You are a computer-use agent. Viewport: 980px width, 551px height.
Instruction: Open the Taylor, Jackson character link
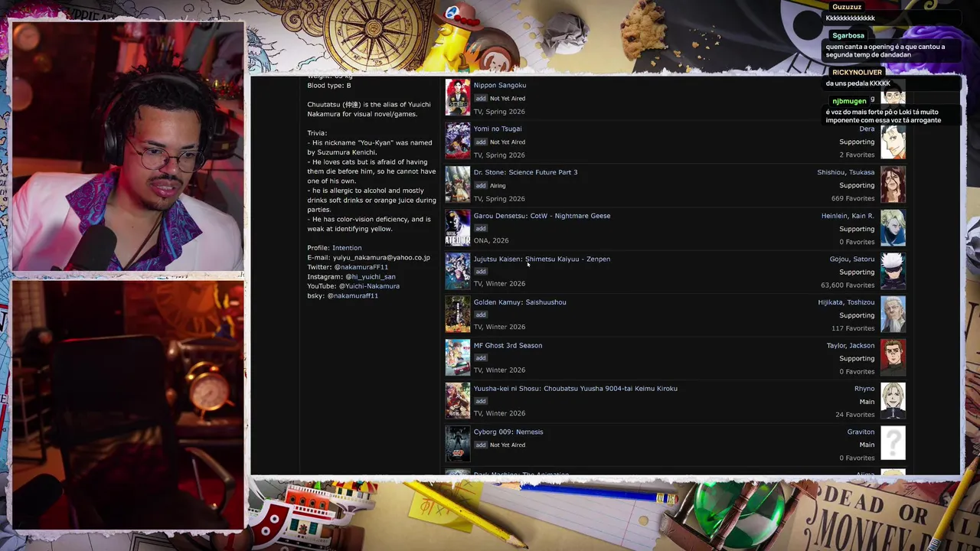(x=850, y=345)
